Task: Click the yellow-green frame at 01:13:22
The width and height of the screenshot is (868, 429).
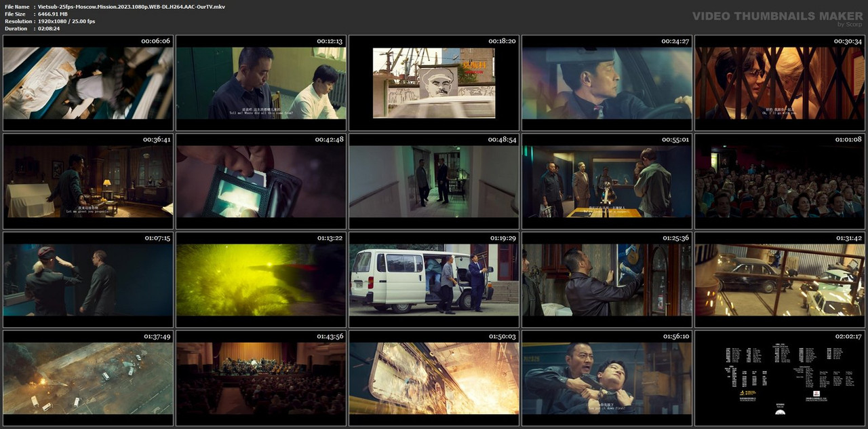Action: pyautogui.click(x=261, y=280)
